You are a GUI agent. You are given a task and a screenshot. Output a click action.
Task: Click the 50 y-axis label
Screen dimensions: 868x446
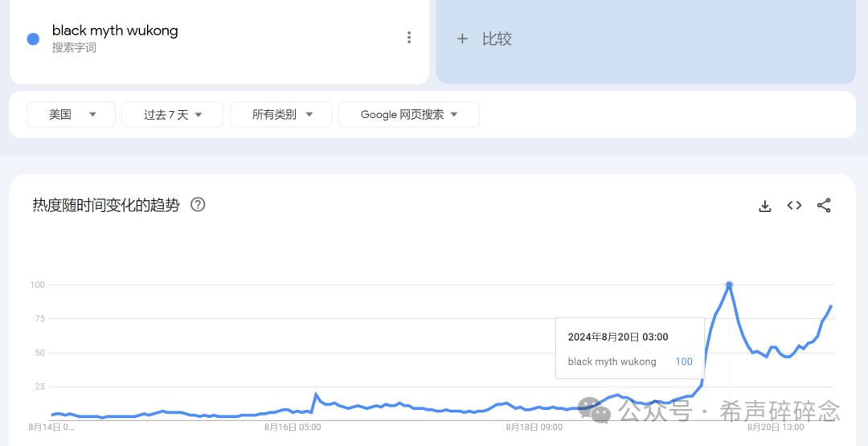[x=40, y=353]
